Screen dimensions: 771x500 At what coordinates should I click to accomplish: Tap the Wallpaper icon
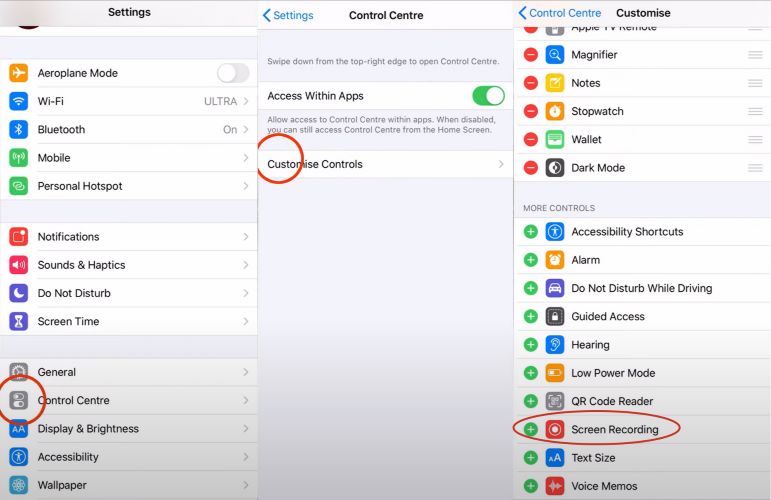(x=19, y=485)
